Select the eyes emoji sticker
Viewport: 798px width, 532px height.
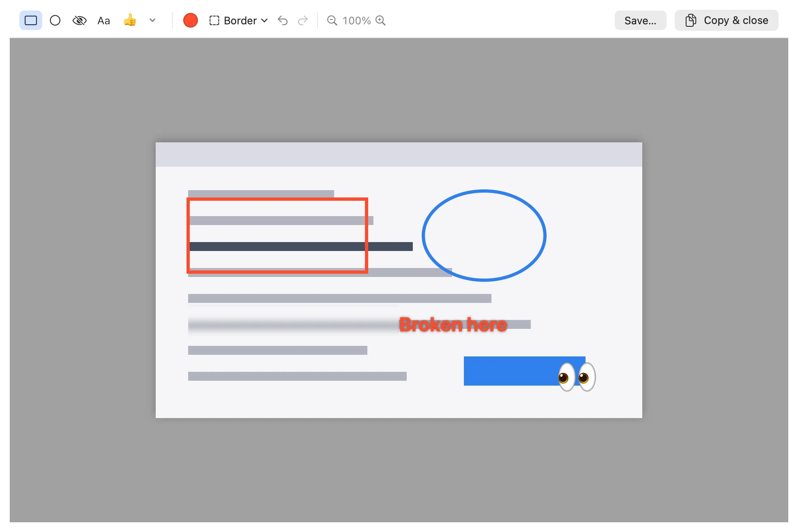point(577,377)
